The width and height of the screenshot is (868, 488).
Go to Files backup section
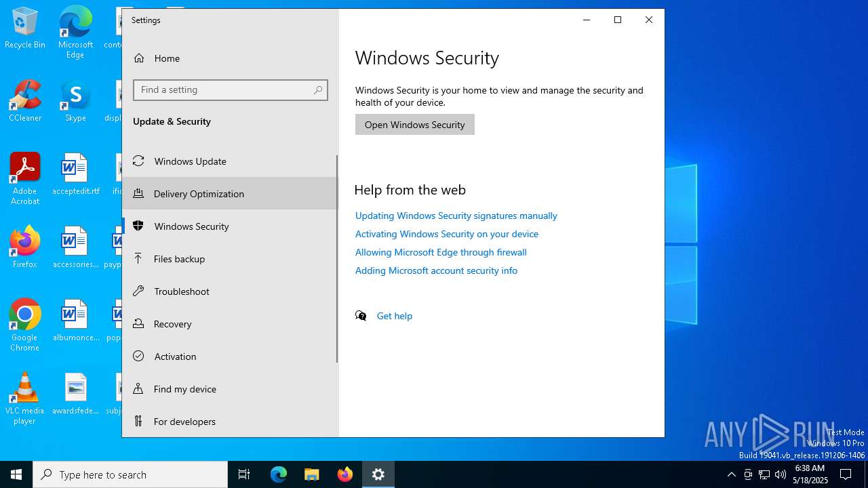(230, 258)
